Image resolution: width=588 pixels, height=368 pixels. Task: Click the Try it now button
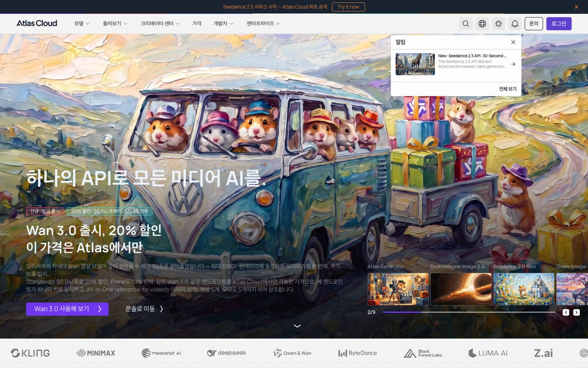click(349, 7)
